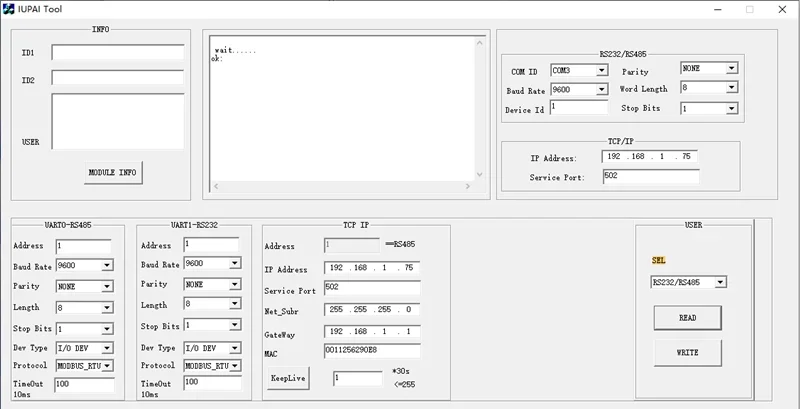800x409 pixels.
Task: Click the log box scroll-right arrow
Action: click(468, 186)
